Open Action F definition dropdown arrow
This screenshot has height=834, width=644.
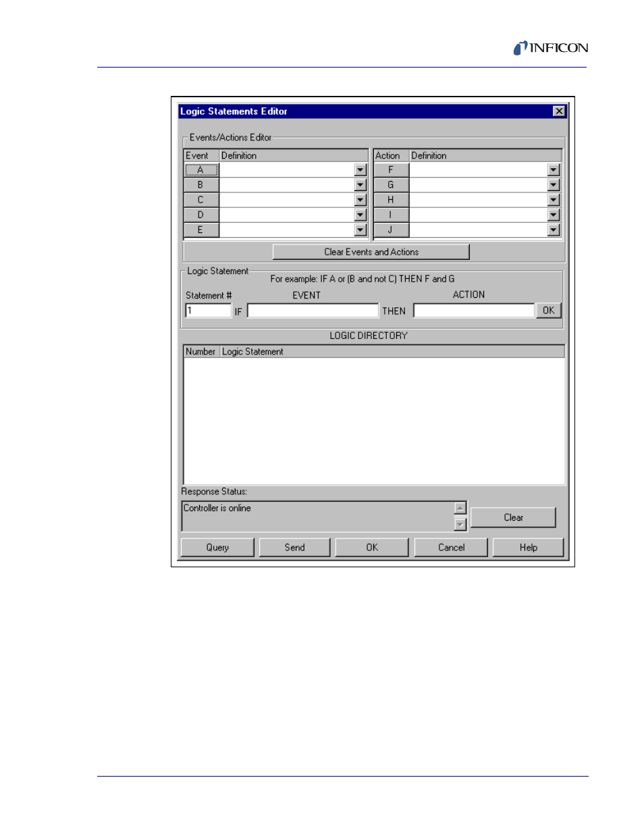pos(554,170)
